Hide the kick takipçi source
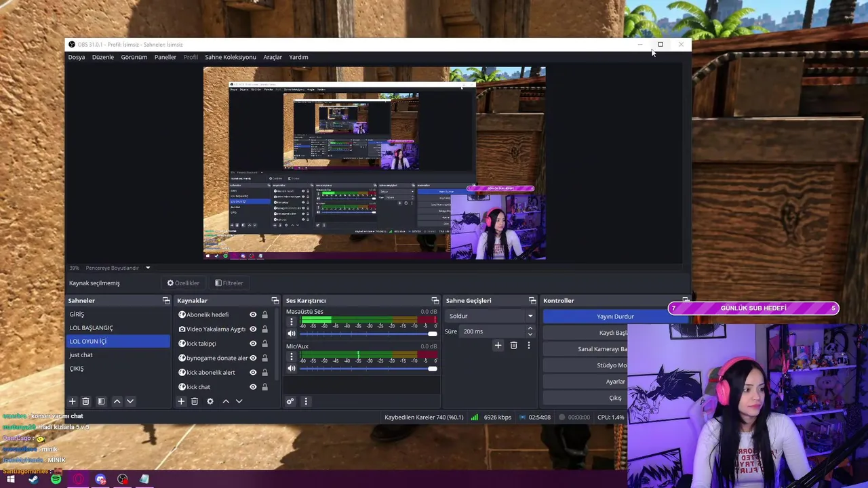This screenshot has height=488, width=868. pyautogui.click(x=253, y=344)
